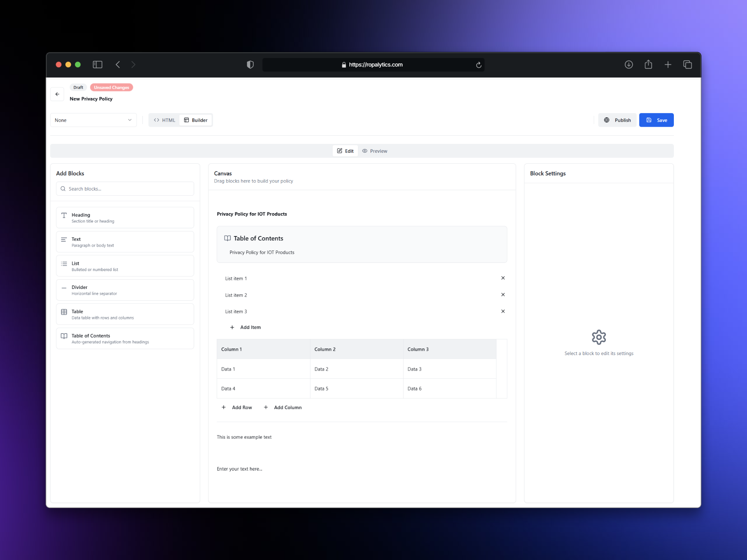Select the Table block icon
The image size is (747, 560).
point(64,312)
